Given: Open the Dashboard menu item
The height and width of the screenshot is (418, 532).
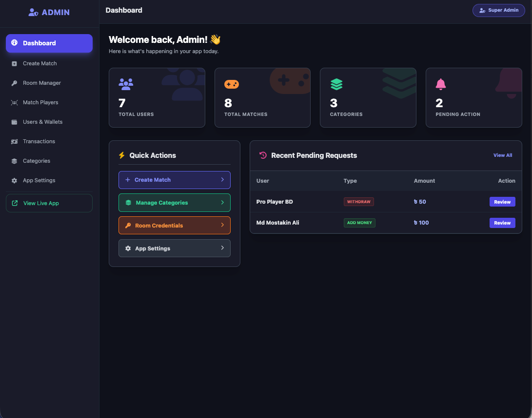Looking at the screenshot, I should [x=49, y=43].
